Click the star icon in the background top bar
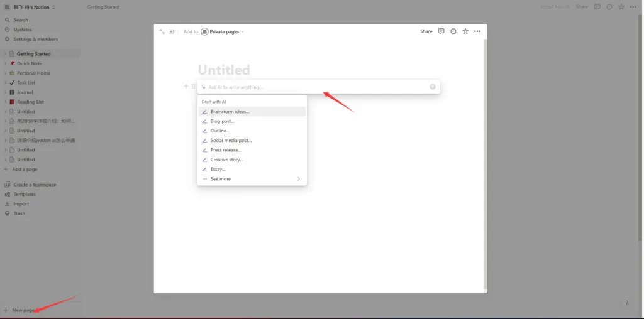The height and width of the screenshot is (319, 644). click(621, 7)
